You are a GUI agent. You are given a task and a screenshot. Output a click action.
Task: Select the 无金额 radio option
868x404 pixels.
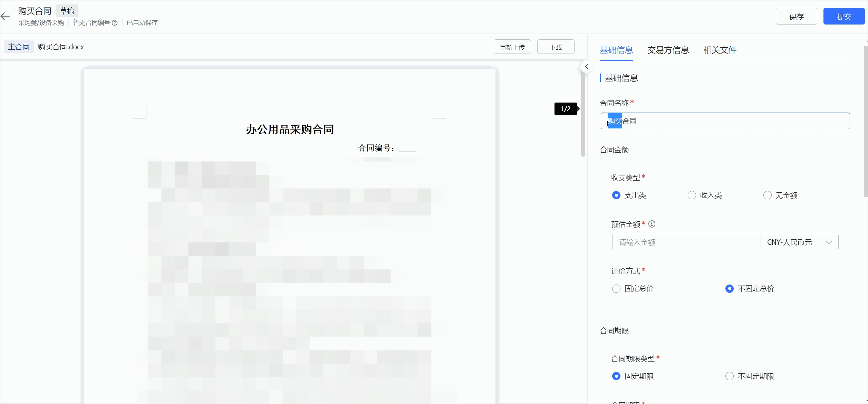click(x=767, y=195)
